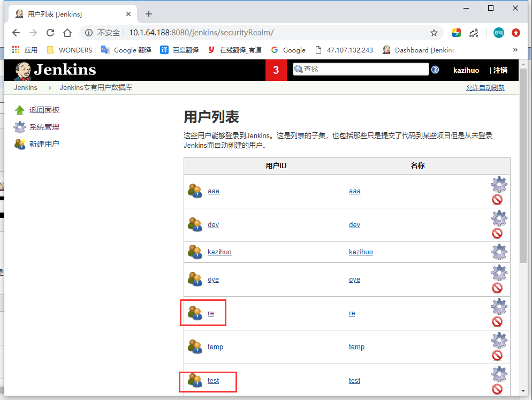Open the Google bookmark
This screenshot has height=400, width=532.
pos(288,50)
